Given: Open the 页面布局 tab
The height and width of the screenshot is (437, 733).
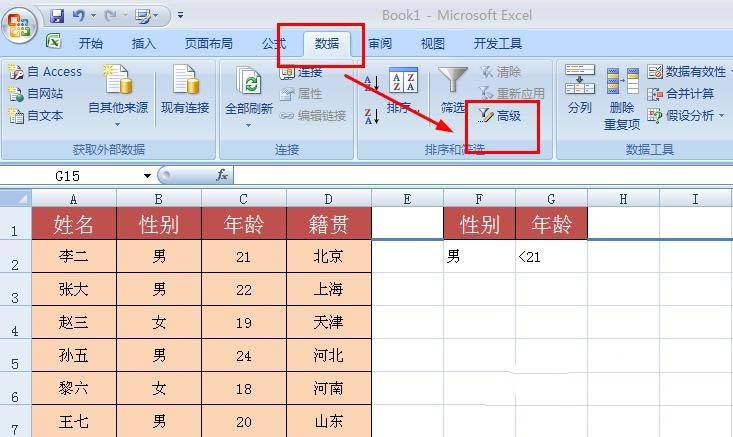Looking at the screenshot, I should 208,43.
